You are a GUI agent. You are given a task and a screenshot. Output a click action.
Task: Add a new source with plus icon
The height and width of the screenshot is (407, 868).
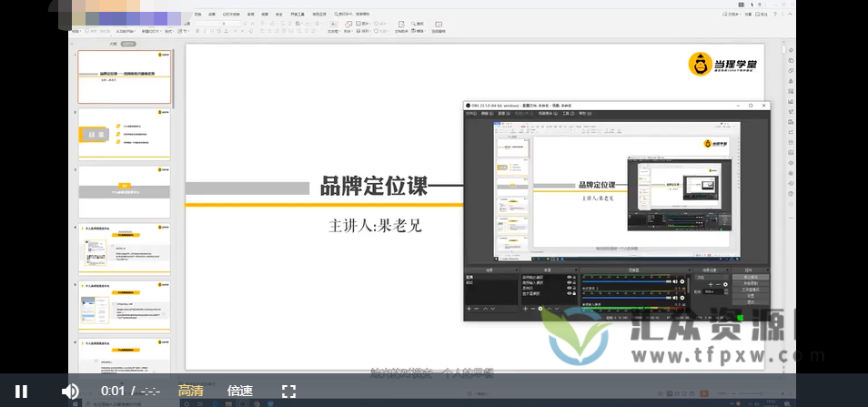[x=524, y=309]
